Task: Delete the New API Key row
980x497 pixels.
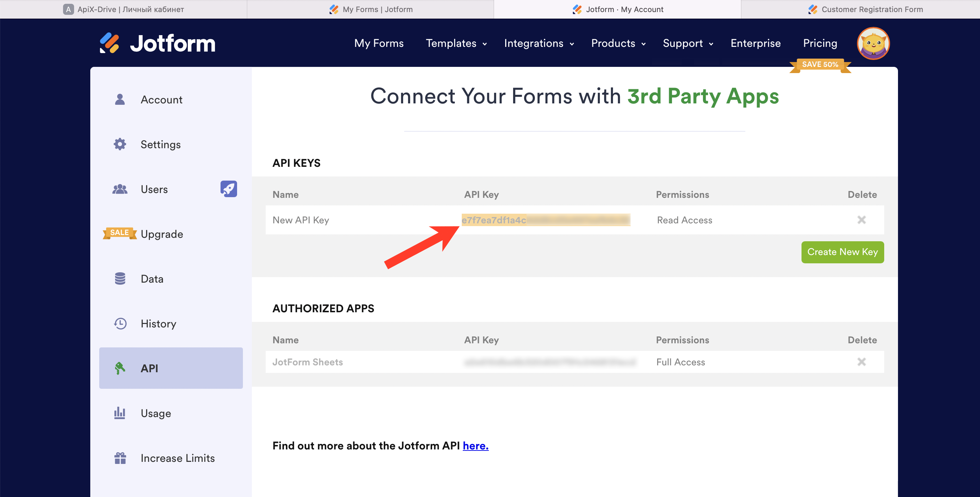Action: [861, 220]
